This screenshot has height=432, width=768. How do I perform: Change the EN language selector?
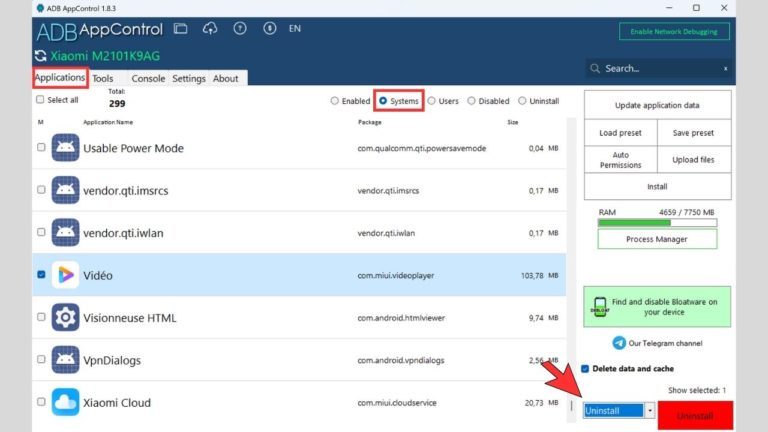pos(294,28)
